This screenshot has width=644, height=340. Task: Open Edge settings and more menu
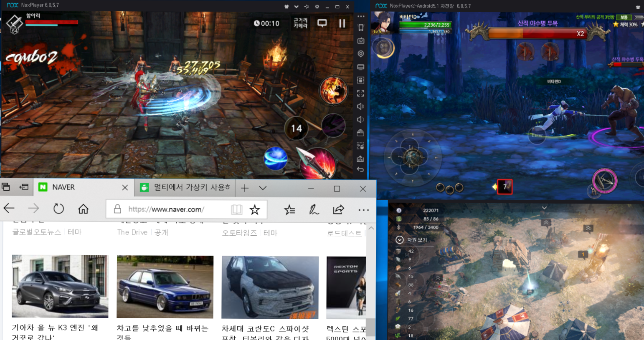click(363, 210)
